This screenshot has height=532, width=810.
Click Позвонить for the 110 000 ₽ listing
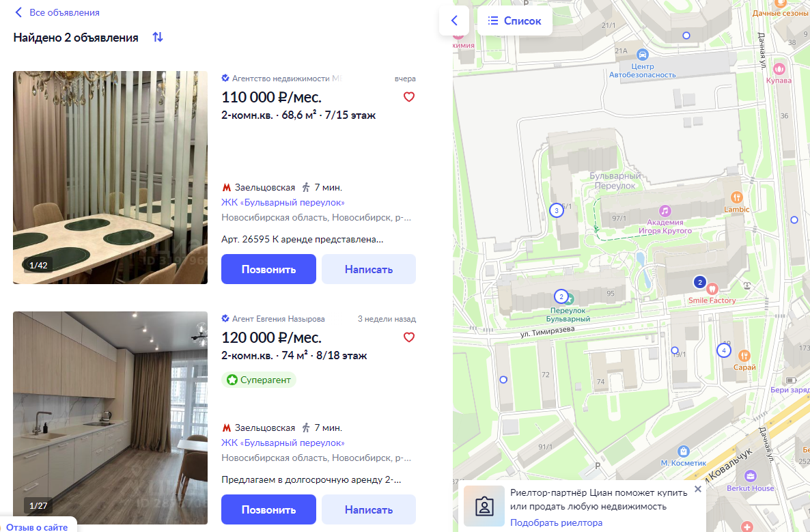click(x=268, y=269)
